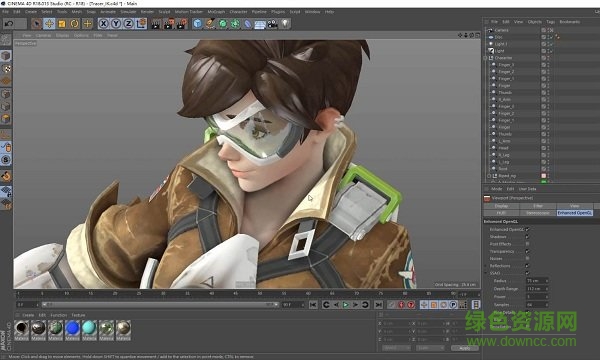Open the Bookmarks menu in Object Manager

570,22
